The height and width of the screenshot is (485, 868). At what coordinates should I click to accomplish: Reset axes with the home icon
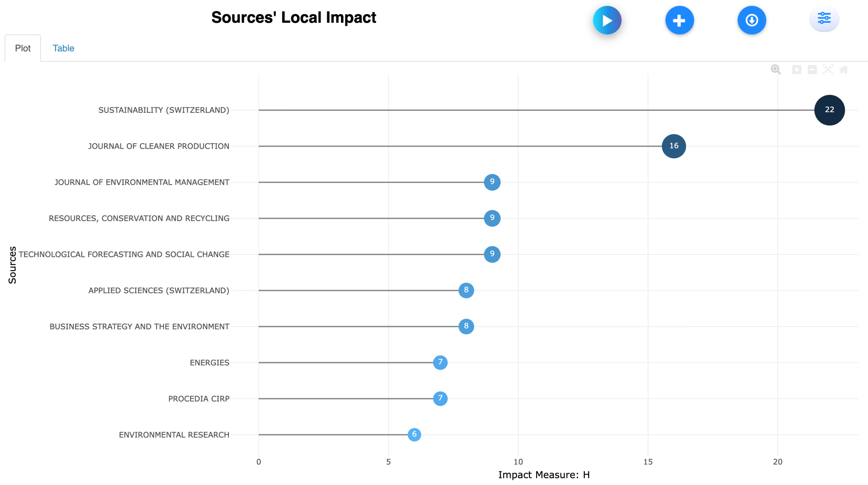(843, 70)
